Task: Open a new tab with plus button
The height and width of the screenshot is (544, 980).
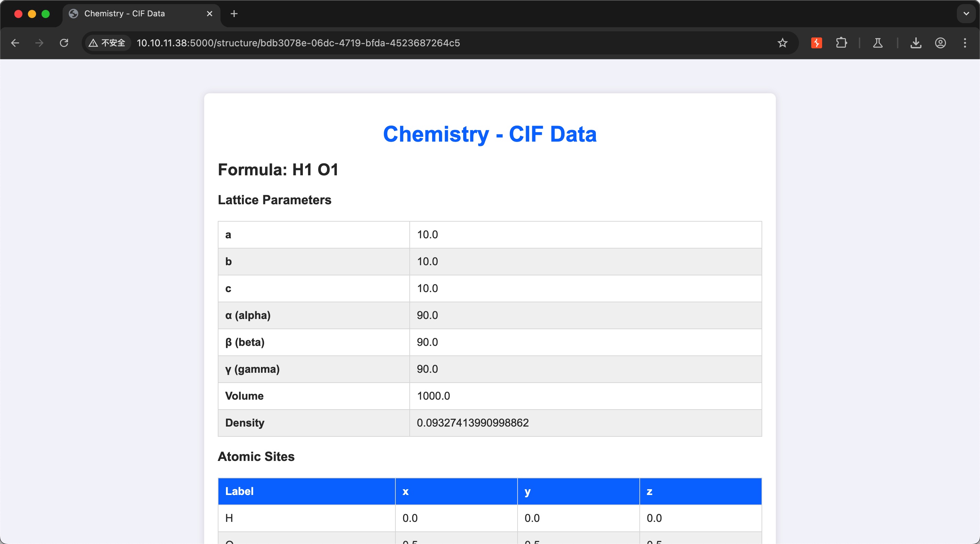Action: pyautogui.click(x=234, y=14)
